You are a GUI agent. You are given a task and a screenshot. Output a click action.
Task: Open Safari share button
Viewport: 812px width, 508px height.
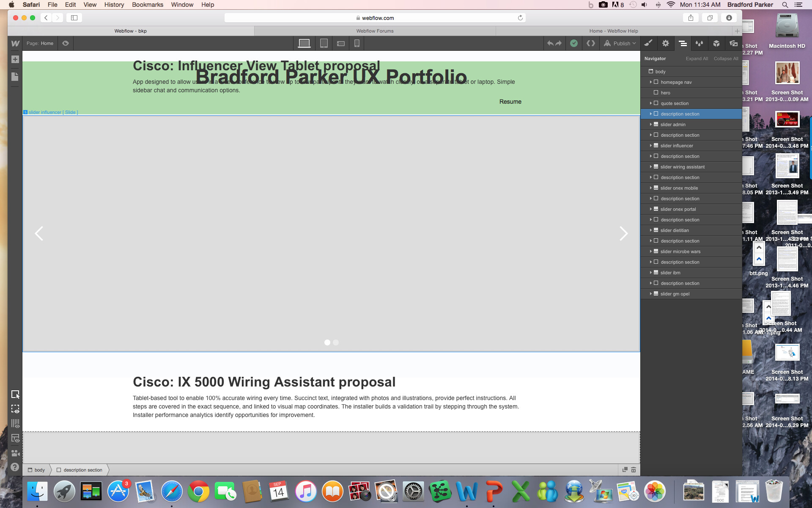(x=691, y=18)
